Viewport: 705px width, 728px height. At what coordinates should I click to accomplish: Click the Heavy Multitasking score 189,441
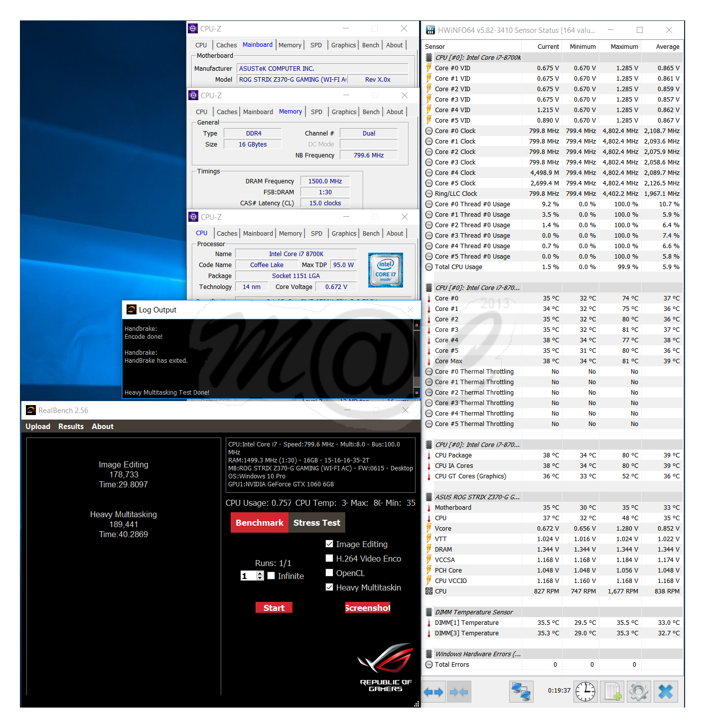pos(124,524)
